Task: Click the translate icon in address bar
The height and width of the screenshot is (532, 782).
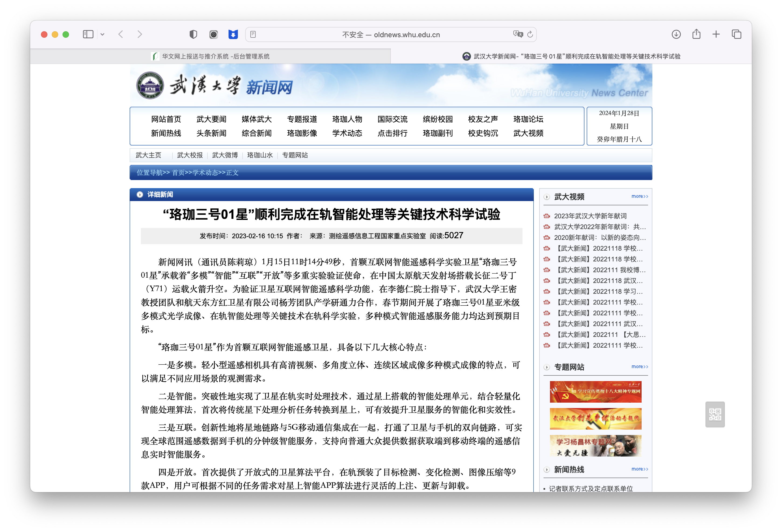Action: [518, 34]
